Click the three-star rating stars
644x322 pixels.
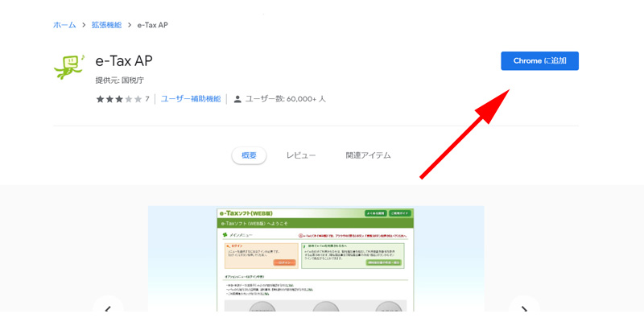point(118,99)
